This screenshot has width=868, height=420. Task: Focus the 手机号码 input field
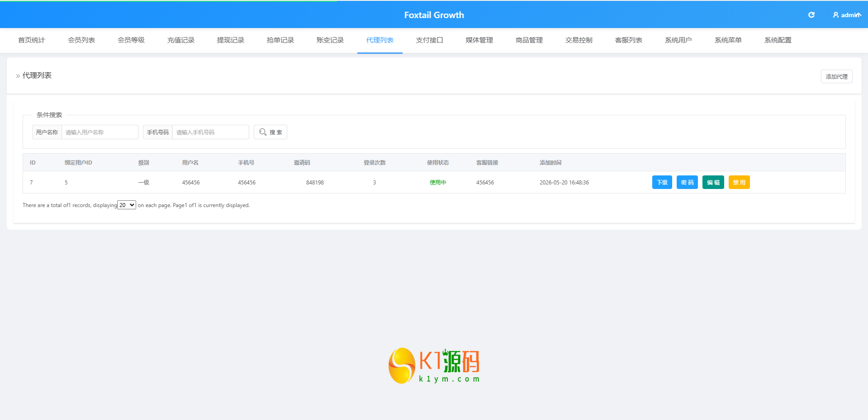click(x=211, y=132)
